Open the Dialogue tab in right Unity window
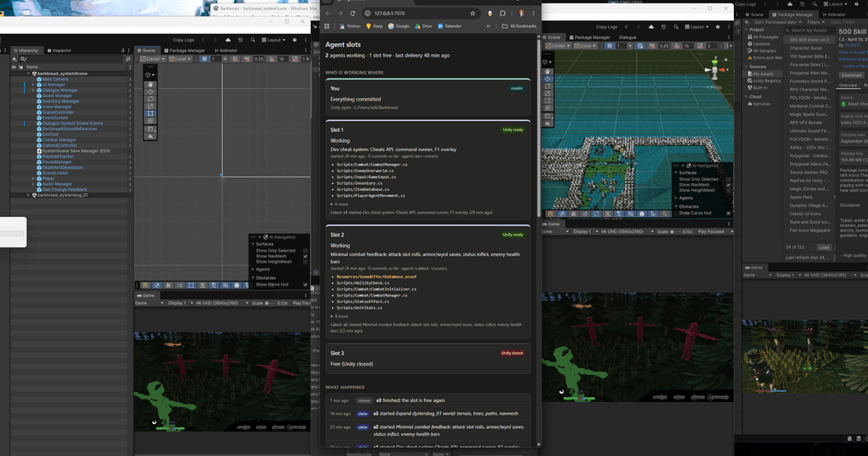Image resolution: width=868 pixels, height=456 pixels. 627,38
